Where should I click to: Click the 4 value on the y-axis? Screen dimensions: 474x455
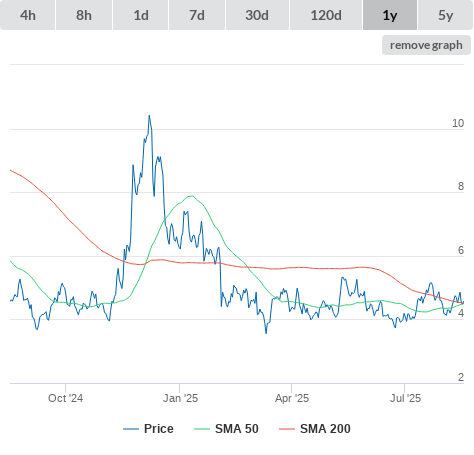[x=461, y=313]
